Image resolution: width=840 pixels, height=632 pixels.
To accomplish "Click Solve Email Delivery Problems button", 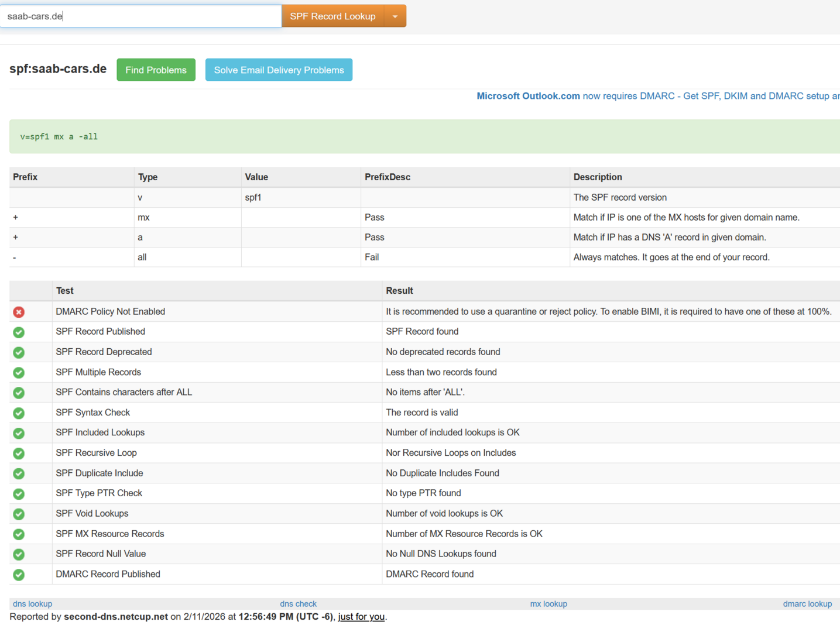I will [279, 70].
